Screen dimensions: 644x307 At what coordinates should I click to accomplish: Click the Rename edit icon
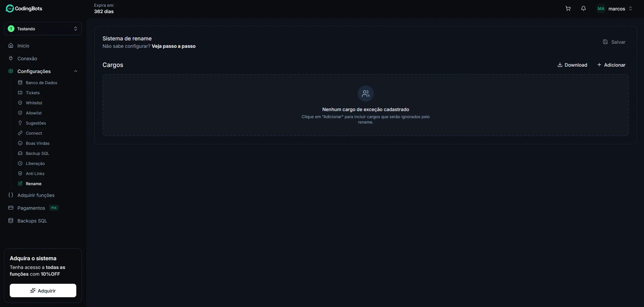[x=20, y=183]
